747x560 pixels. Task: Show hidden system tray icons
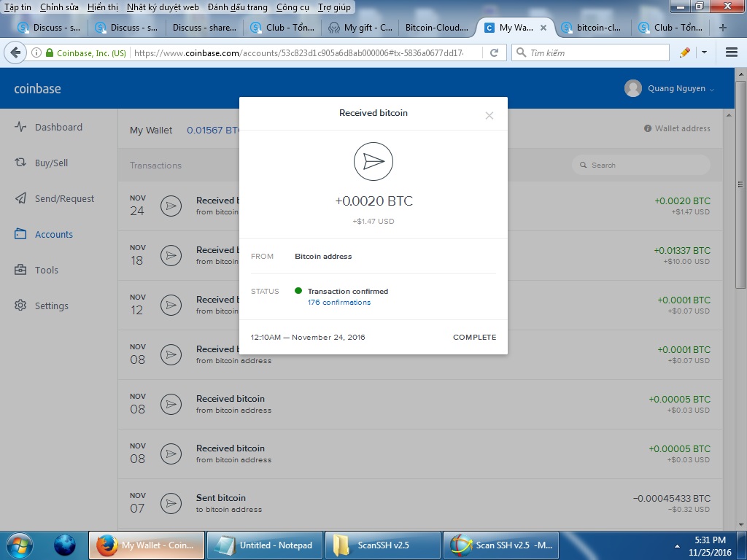tap(677, 545)
